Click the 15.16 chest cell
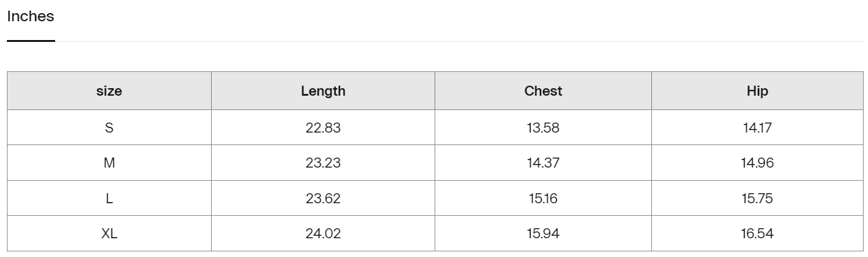The image size is (868, 257). [x=543, y=199]
